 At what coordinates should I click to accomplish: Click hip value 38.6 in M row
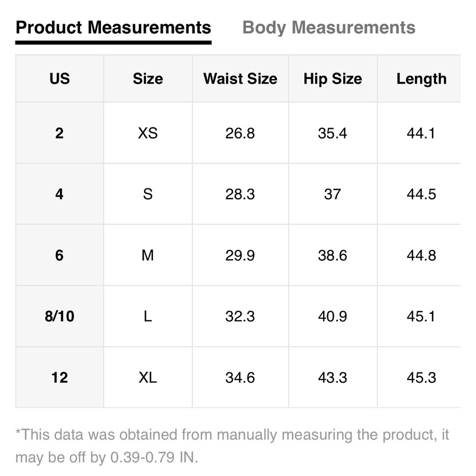tap(333, 256)
